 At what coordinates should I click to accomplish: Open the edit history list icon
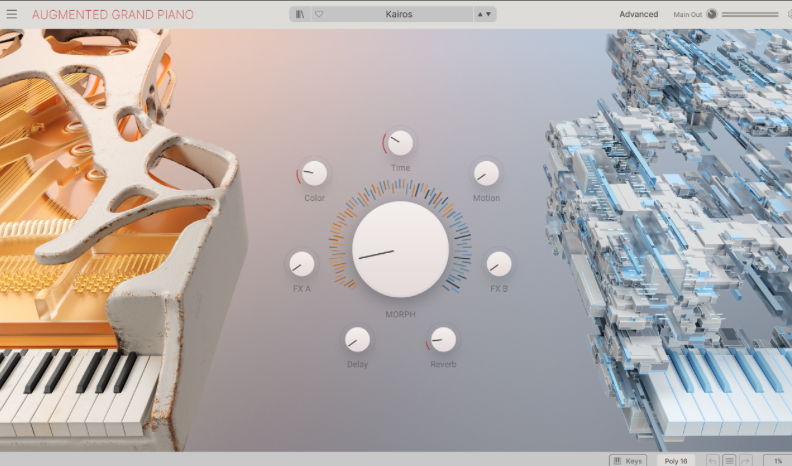coord(729,460)
